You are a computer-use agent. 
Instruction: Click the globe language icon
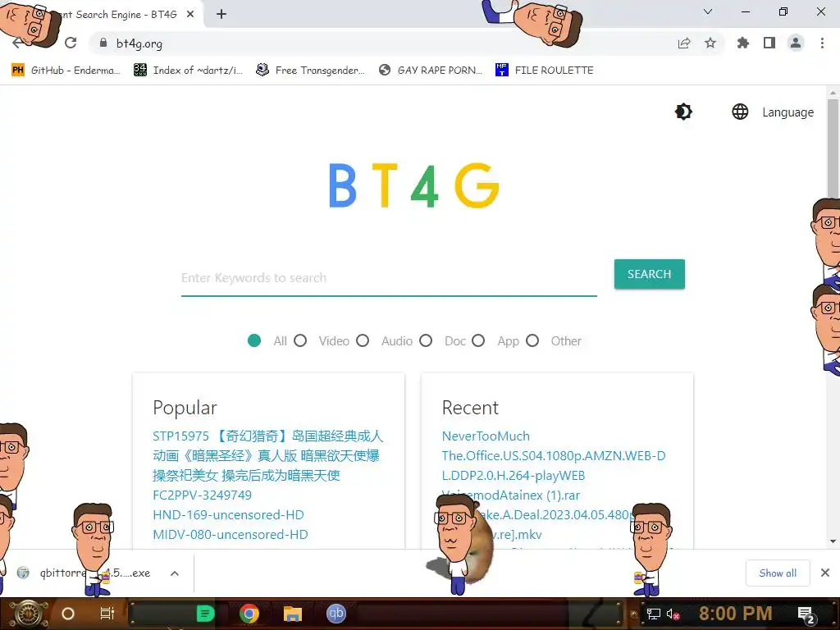(740, 112)
